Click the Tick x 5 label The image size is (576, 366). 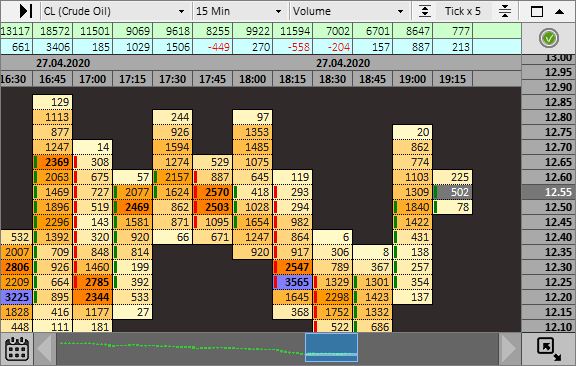pos(463,11)
